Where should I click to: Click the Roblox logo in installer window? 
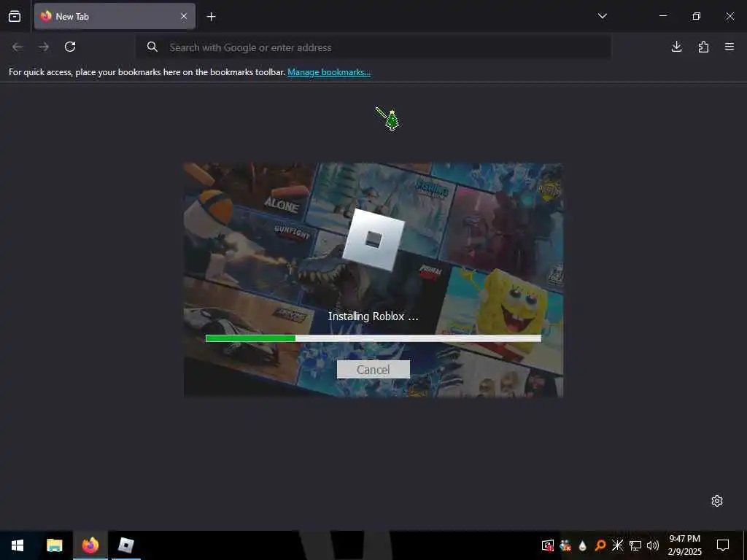(x=373, y=240)
